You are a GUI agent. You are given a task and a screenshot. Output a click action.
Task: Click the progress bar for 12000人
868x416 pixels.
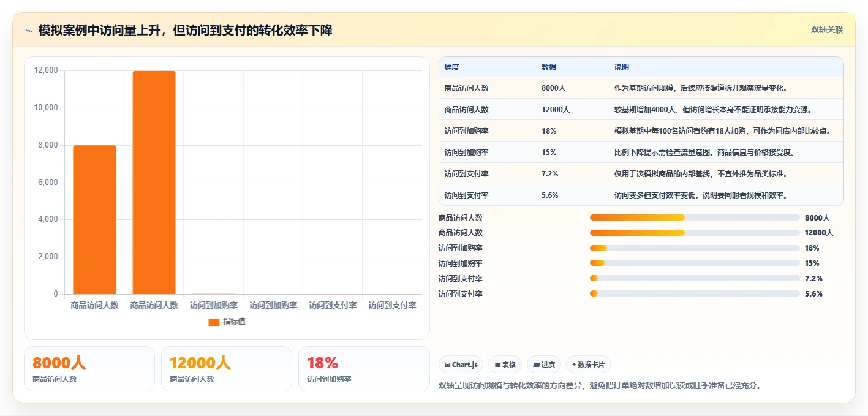tap(695, 233)
